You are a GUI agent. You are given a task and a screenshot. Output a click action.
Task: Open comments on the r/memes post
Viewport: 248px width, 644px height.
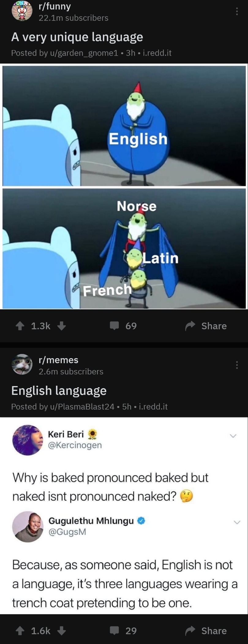coord(123,631)
